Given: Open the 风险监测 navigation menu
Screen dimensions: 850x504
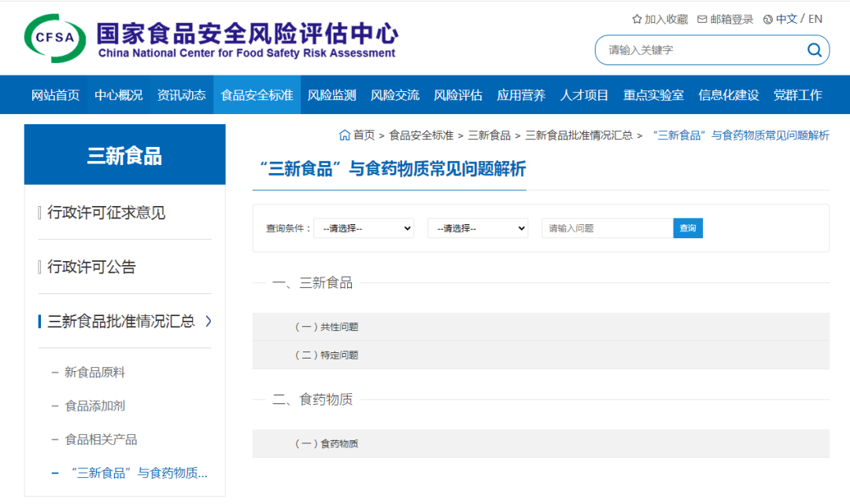Looking at the screenshot, I should coord(331,94).
